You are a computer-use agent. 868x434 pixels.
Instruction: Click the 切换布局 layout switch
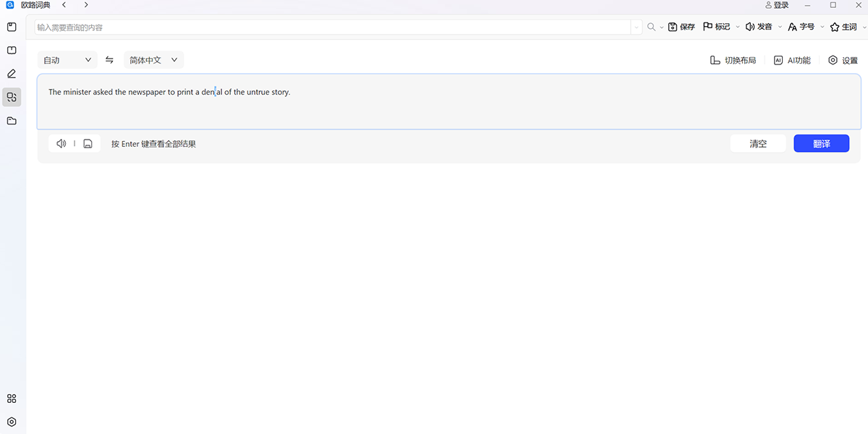coord(733,61)
